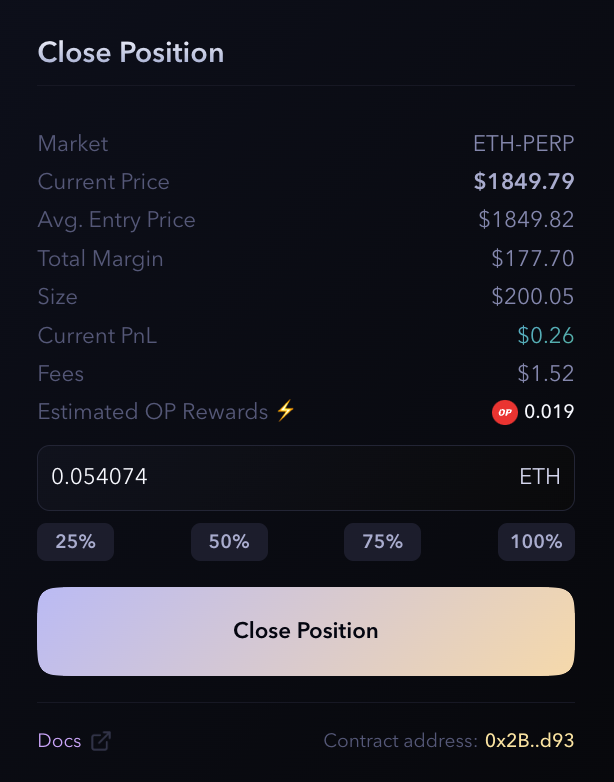Image resolution: width=614 pixels, height=782 pixels.
Task: Click the Current Price value $1849.79
Action: (x=523, y=182)
